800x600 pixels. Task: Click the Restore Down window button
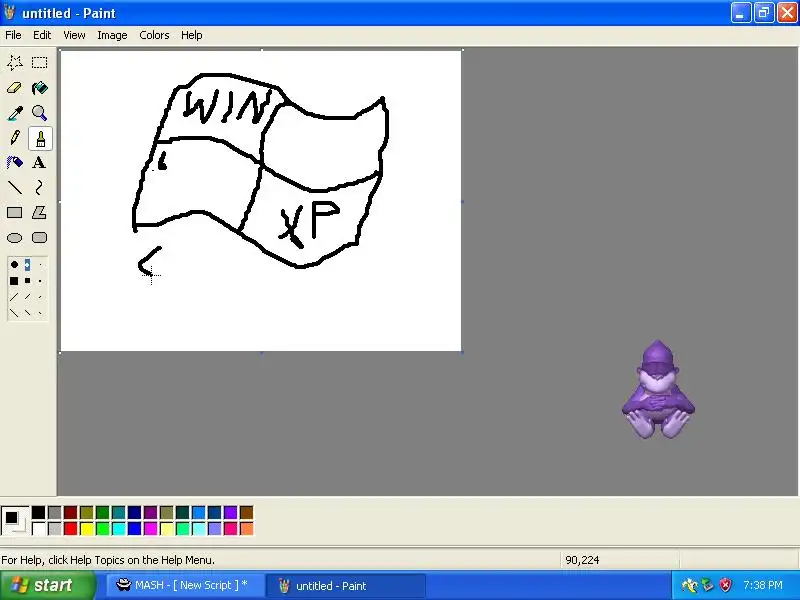pyautogui.click(x=764, y=13)
